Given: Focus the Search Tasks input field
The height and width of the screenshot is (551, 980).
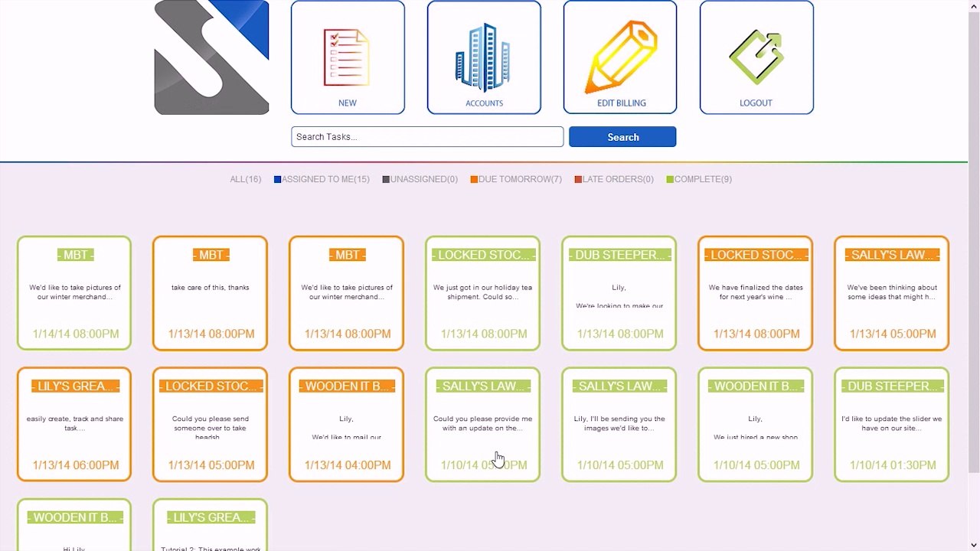Looking at the screenshot, I should (427, 137).
